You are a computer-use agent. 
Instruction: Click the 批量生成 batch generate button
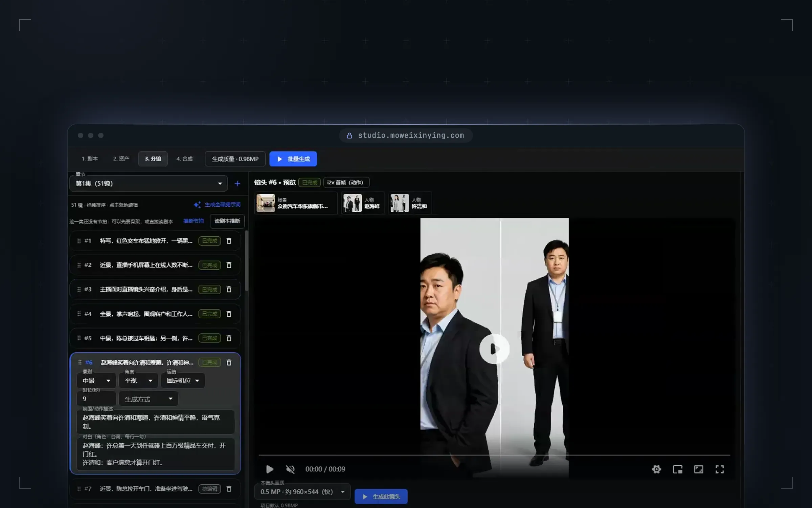click(x=293, y=159)
